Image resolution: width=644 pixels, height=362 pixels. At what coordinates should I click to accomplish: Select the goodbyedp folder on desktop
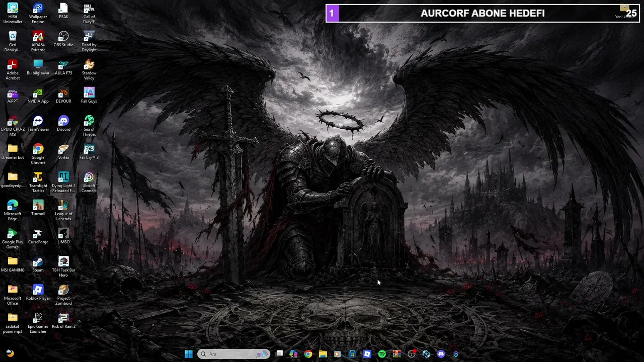point(13,180)
